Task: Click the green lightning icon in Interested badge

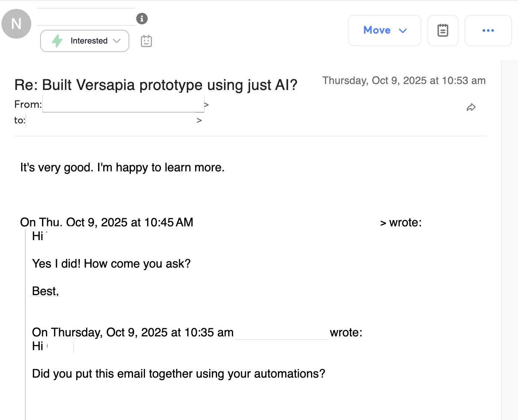Action: (x=57, y=41)
